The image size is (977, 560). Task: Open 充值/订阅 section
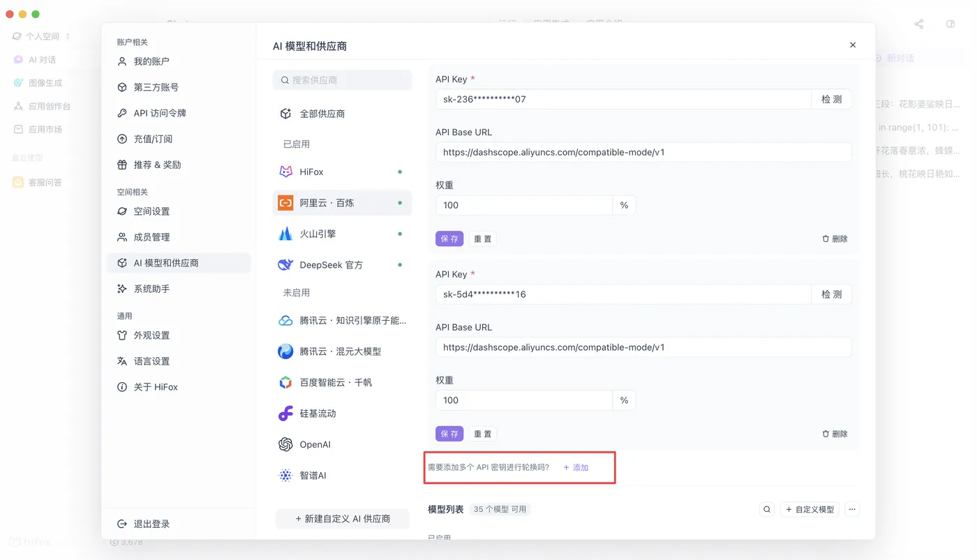[178, 139]
